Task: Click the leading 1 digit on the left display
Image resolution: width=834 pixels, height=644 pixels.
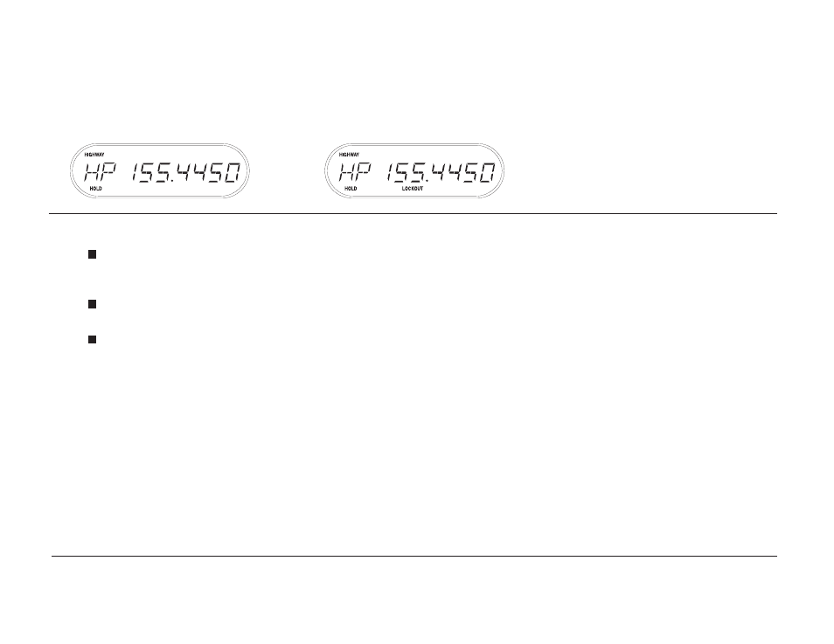Action: (x=135, y=172)
